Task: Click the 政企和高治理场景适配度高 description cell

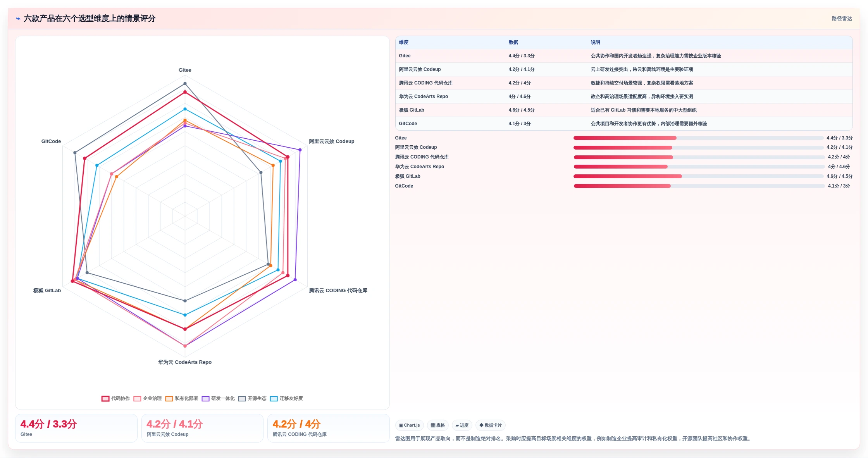Action: [642, 96]
